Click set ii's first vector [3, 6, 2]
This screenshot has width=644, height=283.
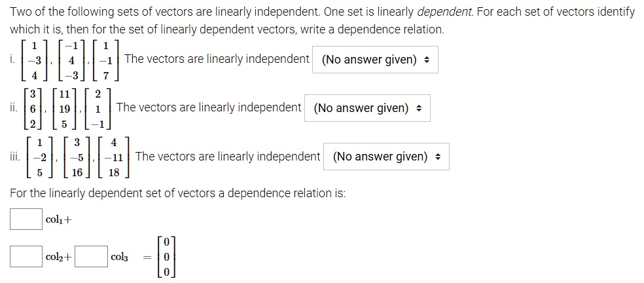31,108
